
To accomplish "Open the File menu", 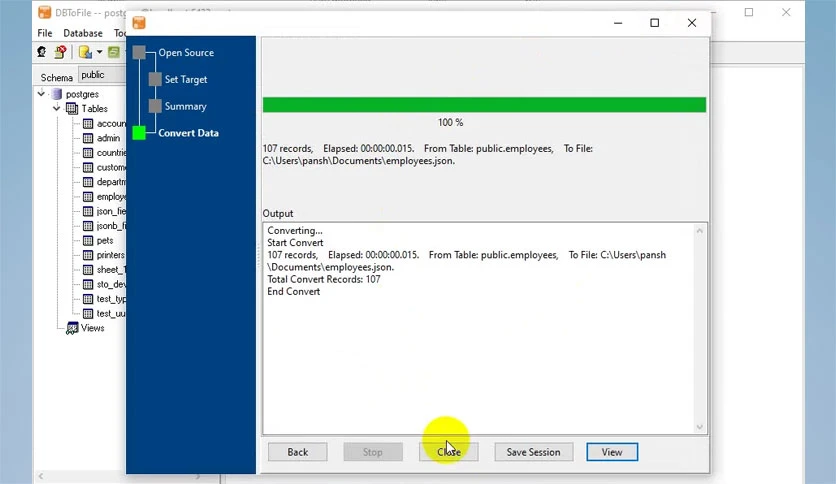I will pos(45,33).
